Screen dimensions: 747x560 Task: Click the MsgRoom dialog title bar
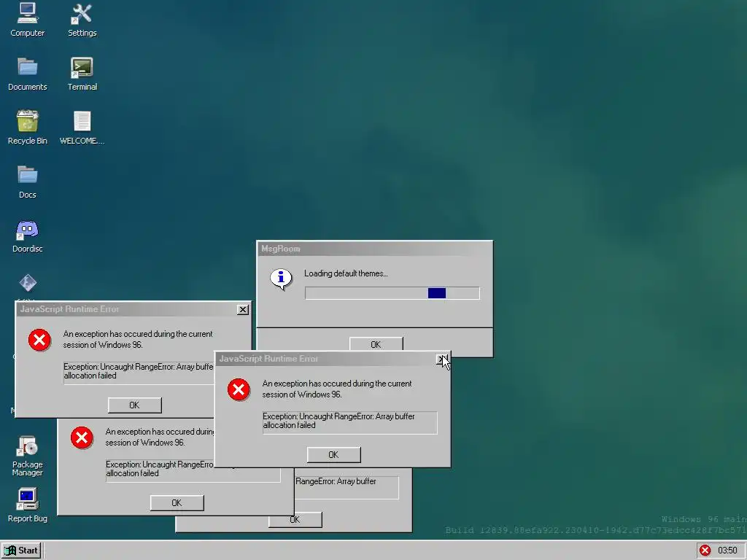pos(374,249)
